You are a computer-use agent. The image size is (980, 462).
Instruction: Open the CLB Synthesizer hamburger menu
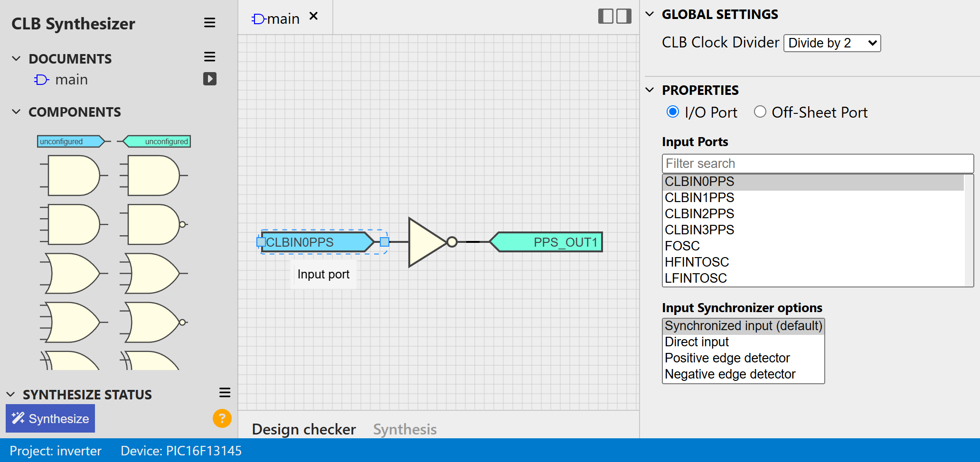point(209,23)
